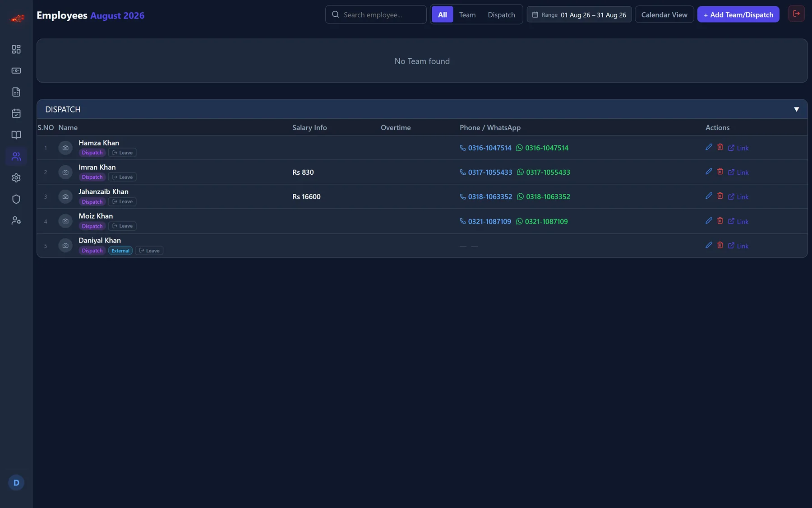Switch to the Dispatch filter tab
This screenshot has height=508, width=812.
point(501,14)
